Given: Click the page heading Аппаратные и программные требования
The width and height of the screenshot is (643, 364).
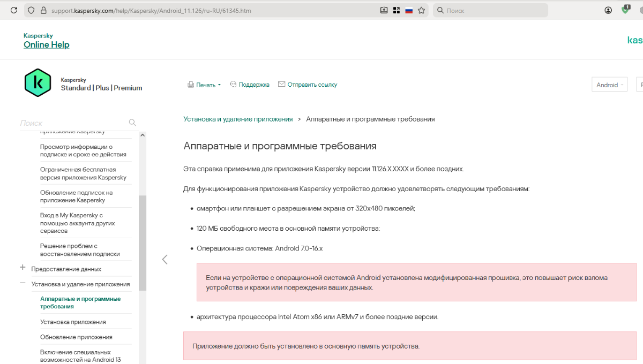Looking at the screenshot, I should 280,146.
